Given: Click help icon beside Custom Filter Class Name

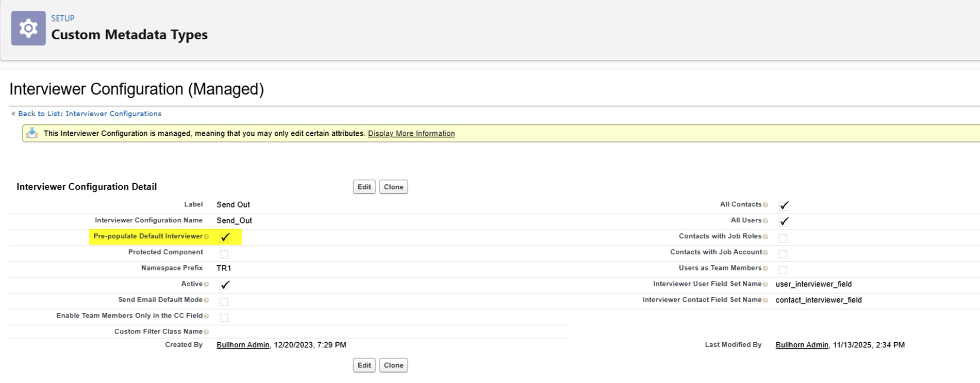Looking at the screenshot, I should point(207,332).
